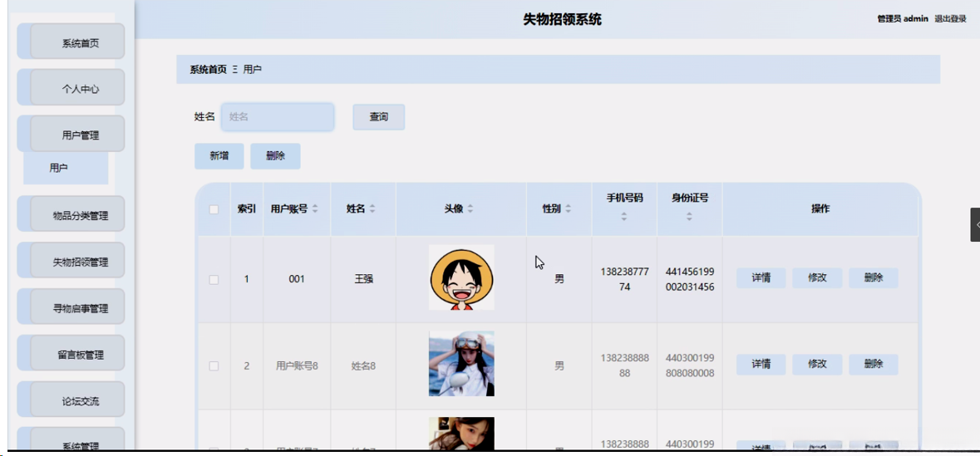Image resolution: width=980 pixels, height=456 pixels.
Task: Sort by 姓名 column arrows
Action: coord(372,209)
